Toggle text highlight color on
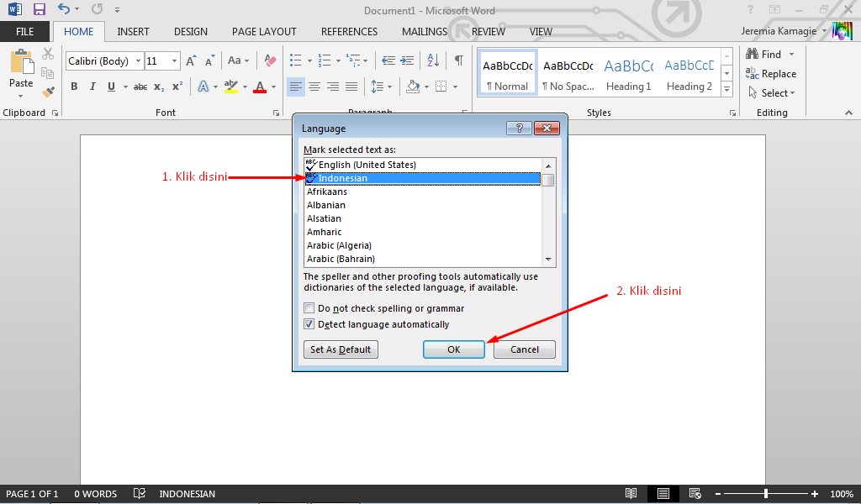This screenshot has width=861, height=504. (233, 87)
